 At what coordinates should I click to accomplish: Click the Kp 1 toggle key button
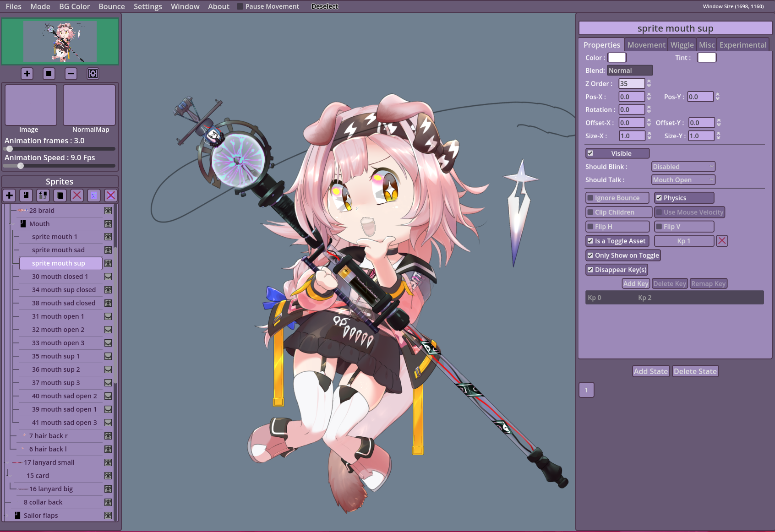click(684, 241)
